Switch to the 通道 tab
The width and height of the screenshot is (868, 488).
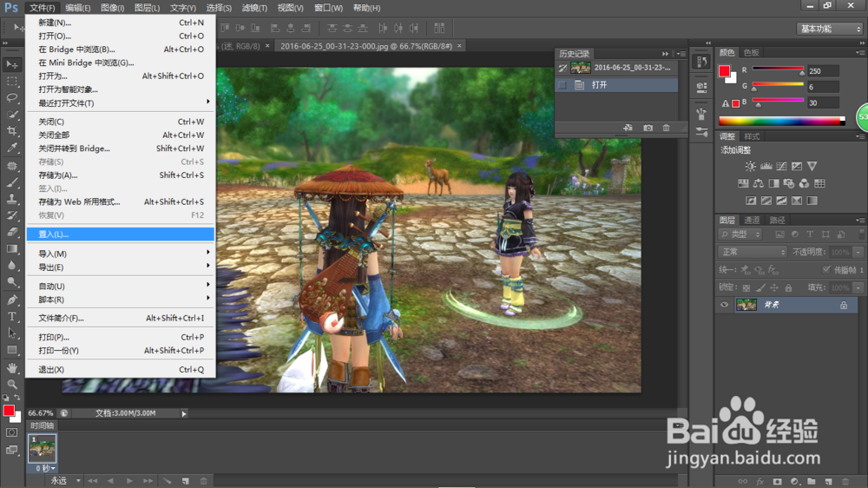752,220
